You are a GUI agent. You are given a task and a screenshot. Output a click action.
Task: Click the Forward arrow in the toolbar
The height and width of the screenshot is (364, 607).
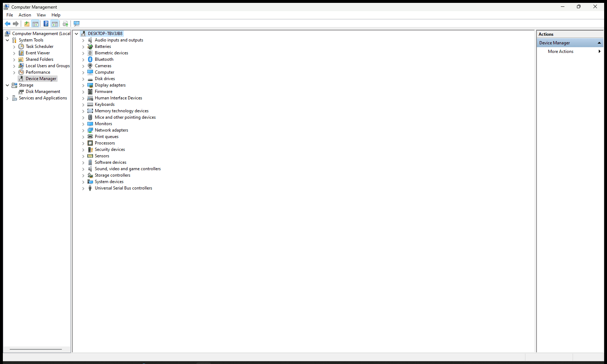[x=16, y=24]
